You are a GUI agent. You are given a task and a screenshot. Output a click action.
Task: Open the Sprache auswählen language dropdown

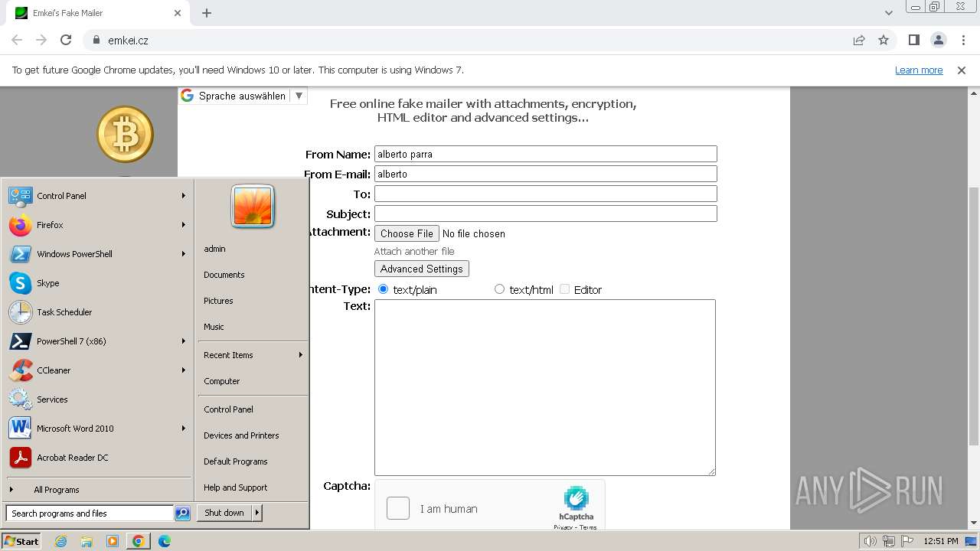coord(243,96)
